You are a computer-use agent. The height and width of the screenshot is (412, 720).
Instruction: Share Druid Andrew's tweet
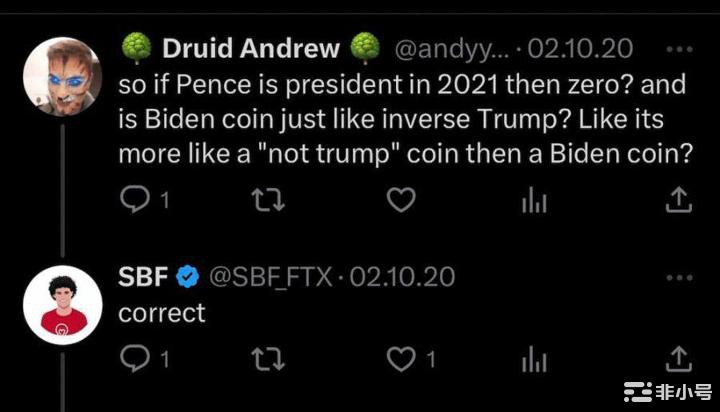[679, 201]
